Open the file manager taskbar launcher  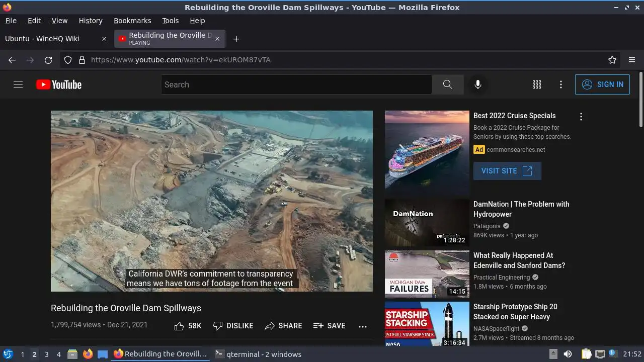[72, 354]
